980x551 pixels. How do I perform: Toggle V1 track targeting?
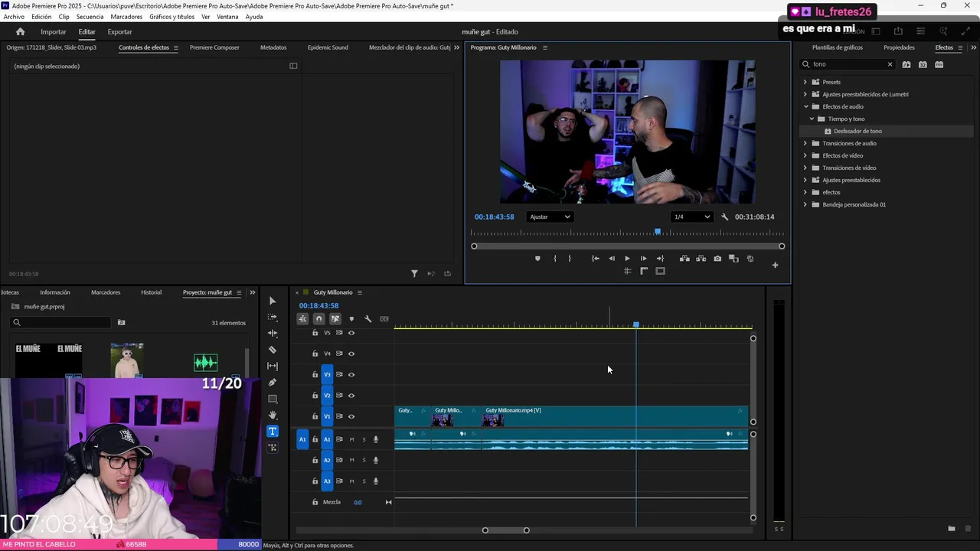pyautogui.click(x=327, y=416)
